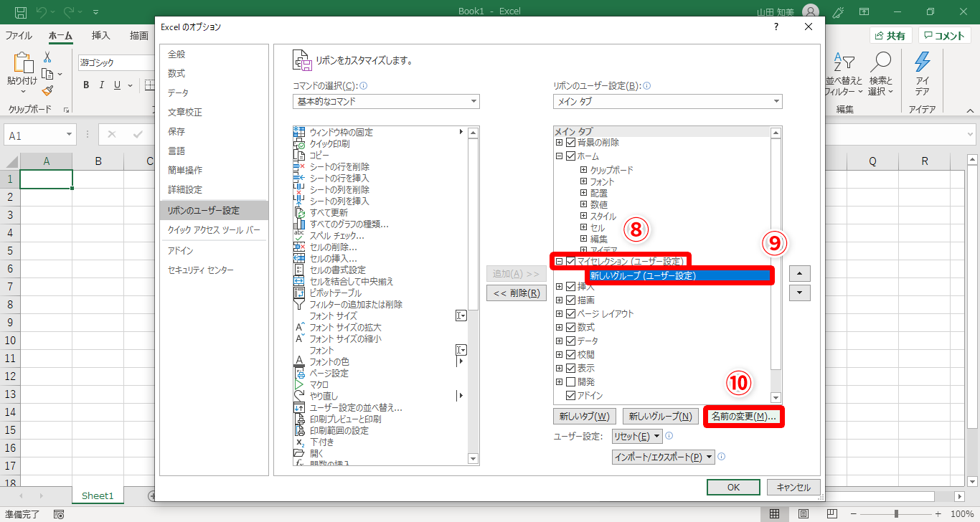980x522 pixels.
Task: Select the 文章校正 options category
Action: pyautogui.click(x=214, y=113)
